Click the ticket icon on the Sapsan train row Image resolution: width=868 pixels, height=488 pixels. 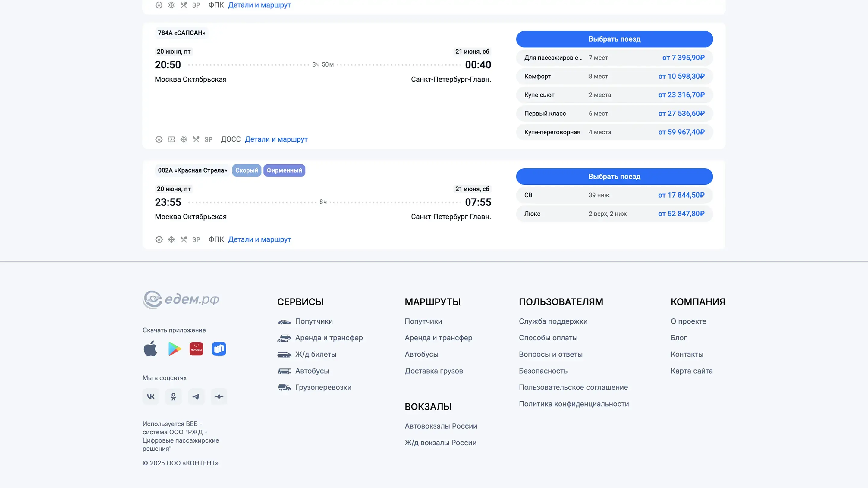(171, 139)
